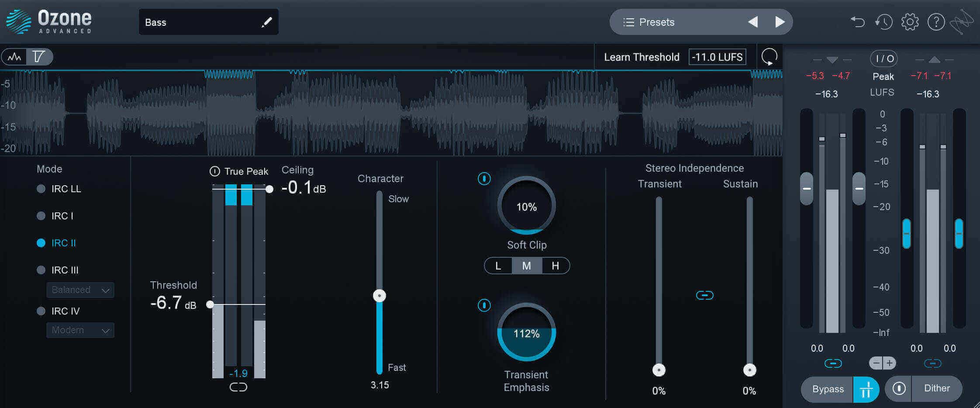This screenshot has width=980, height=408.
Task: Click the minus gain step button
Action: click(x=876, y=363)
